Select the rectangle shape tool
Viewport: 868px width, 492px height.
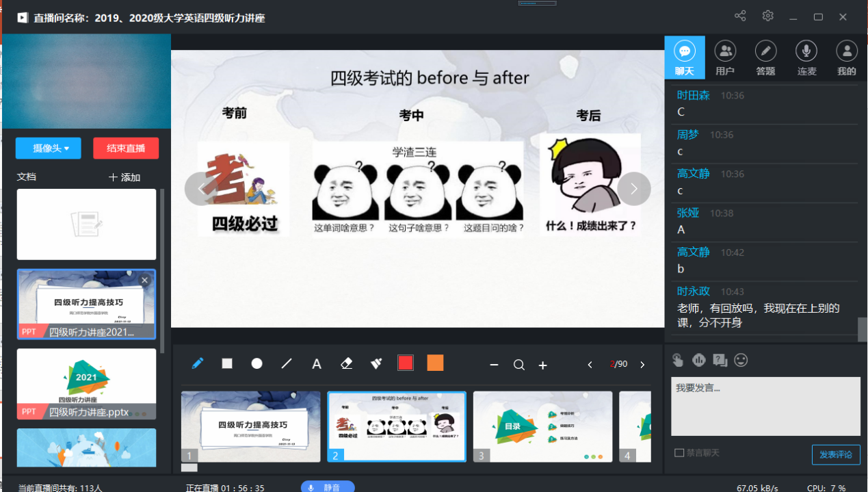coord(227,363)
